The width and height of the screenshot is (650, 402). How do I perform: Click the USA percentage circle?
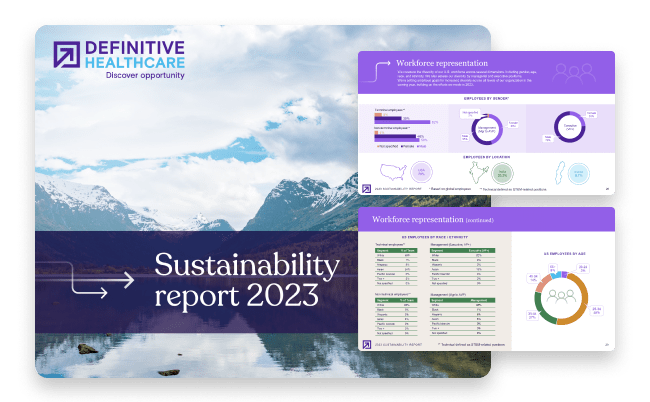(421, 172)
